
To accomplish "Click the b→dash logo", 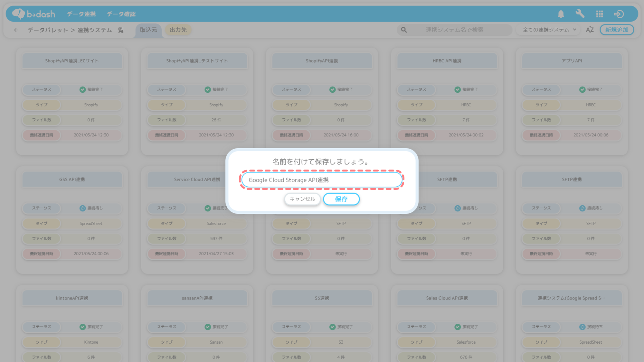I will (33, 14).
